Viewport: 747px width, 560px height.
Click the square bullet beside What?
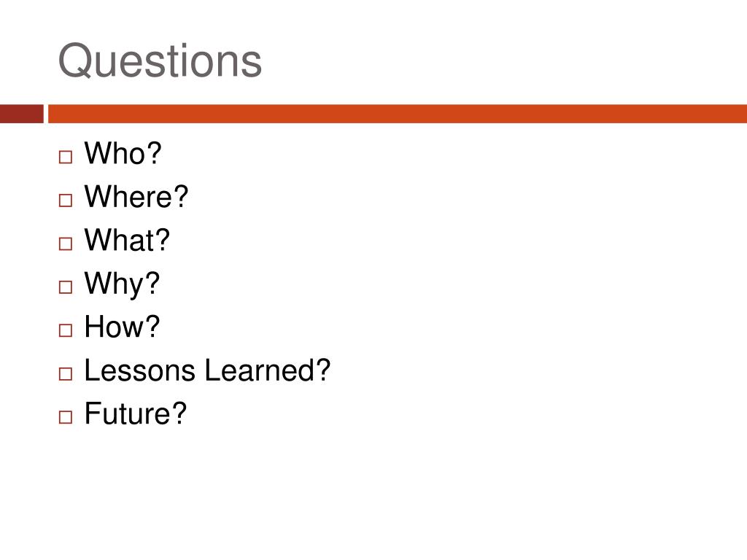click(66, 244)
